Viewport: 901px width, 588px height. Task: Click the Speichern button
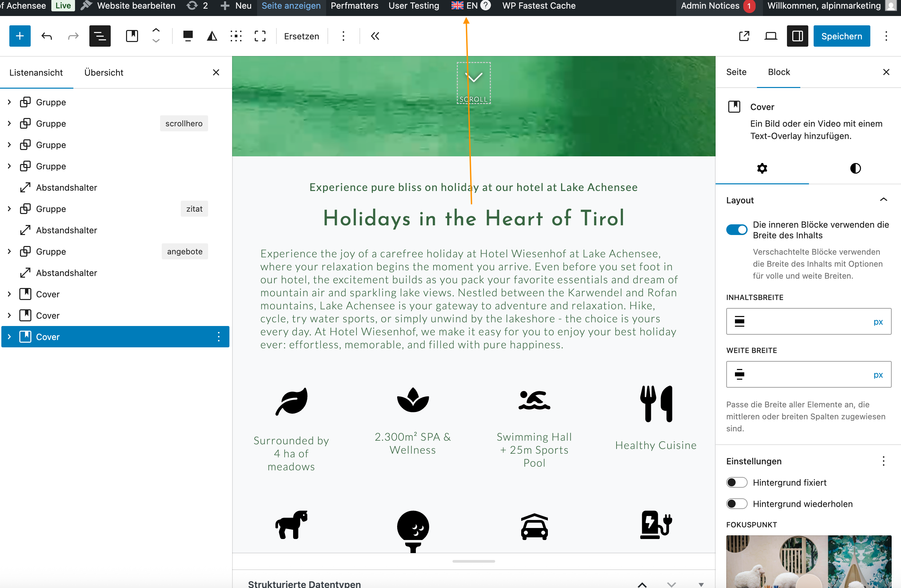(841, 36)
